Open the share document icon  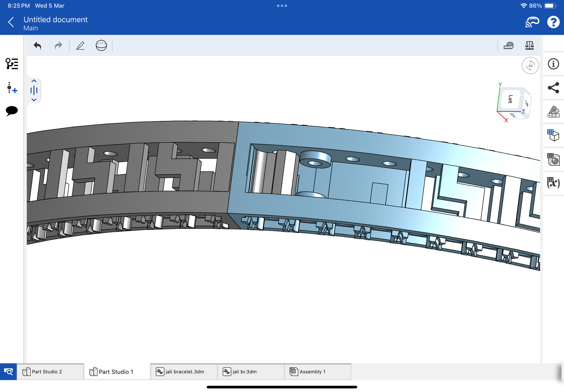pyautogui.click(x=553, y=88)
